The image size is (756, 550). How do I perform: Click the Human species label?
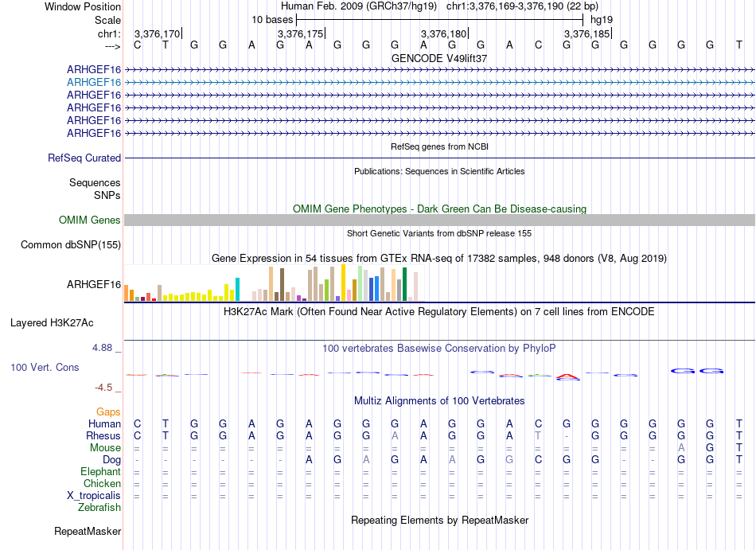point(104,423)
